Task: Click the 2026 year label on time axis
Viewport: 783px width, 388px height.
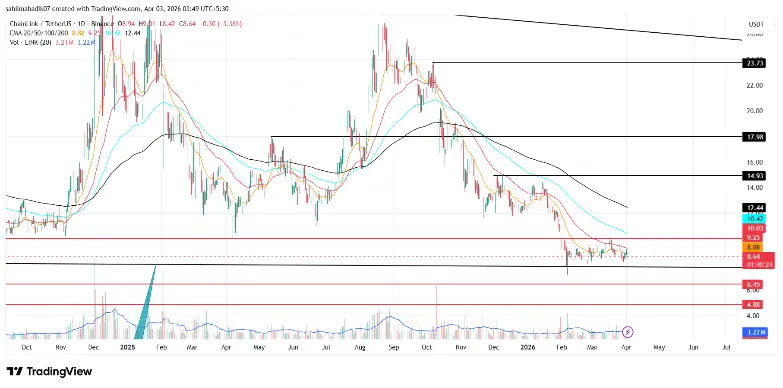Action: pos(527,347)
